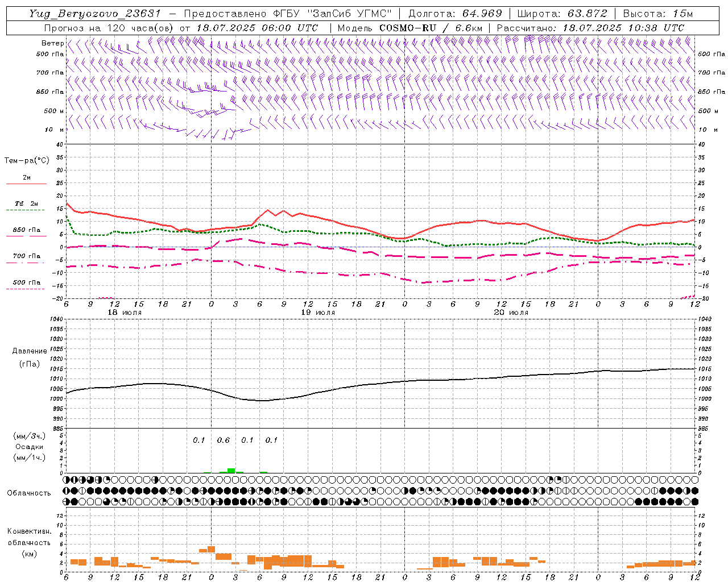Click the Высота: 15м header field

(658, 14)
